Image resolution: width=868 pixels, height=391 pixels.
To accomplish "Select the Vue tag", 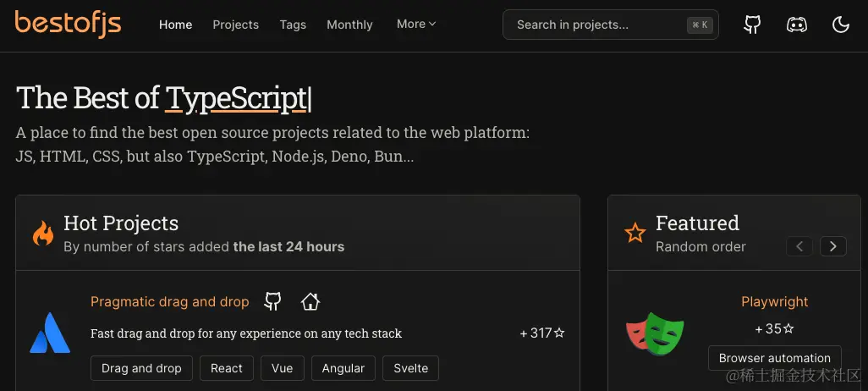I will (282, 368).
